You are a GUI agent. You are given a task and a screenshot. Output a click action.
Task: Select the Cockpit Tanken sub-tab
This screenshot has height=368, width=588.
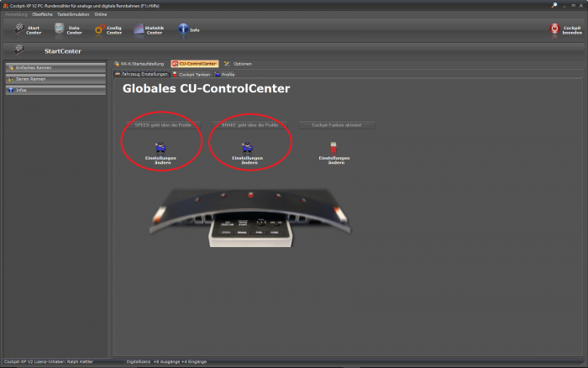pos(190,74)
